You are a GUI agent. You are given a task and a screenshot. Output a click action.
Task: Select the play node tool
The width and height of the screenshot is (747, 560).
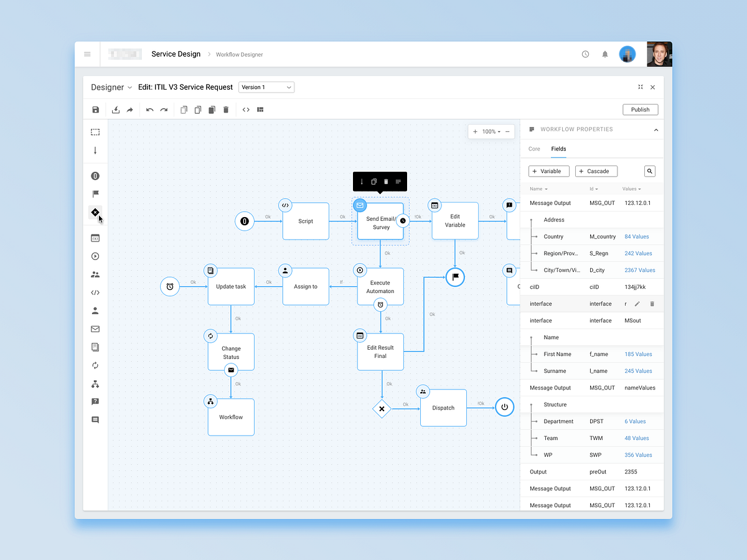pyautogui.click(x=95, y=256)
